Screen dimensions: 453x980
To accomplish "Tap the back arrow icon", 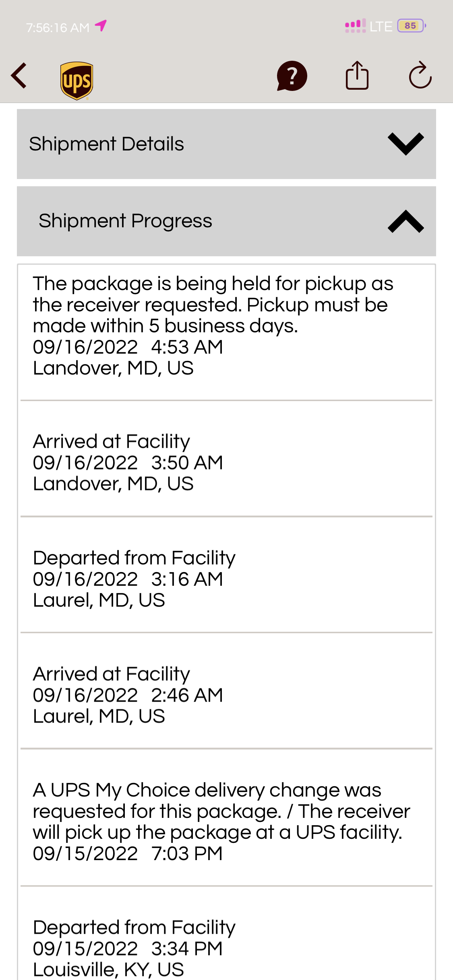I will [x=19, y=75].
